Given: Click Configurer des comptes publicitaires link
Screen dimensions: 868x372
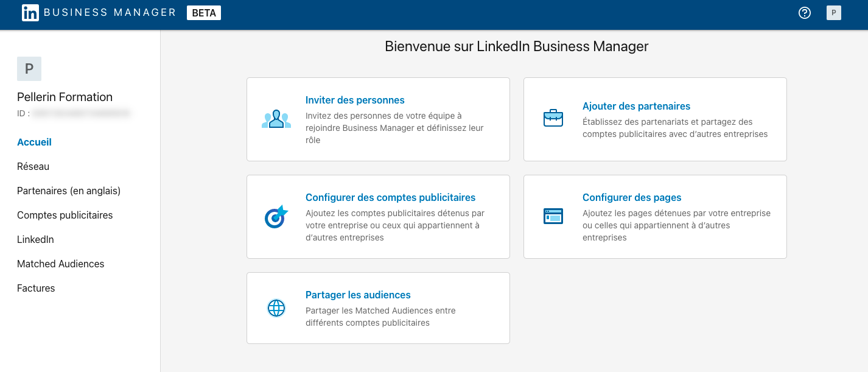Looking at the screenshot, I should (390, 197).
